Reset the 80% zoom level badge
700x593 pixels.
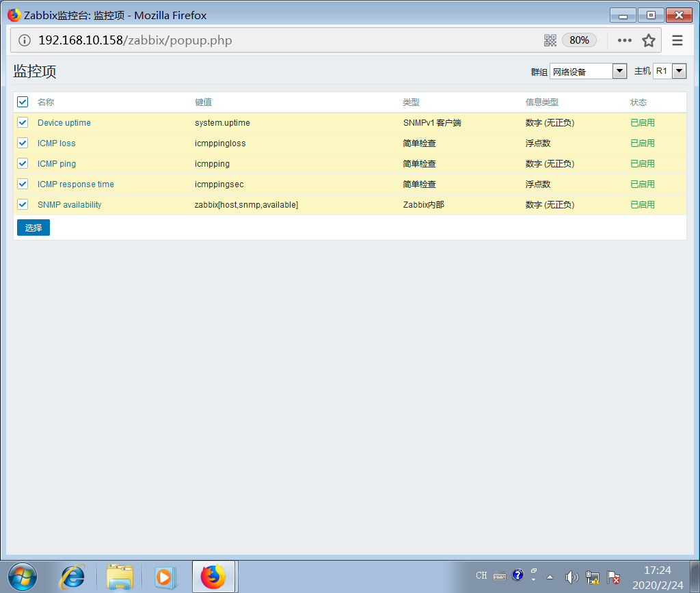click(579, 40)
